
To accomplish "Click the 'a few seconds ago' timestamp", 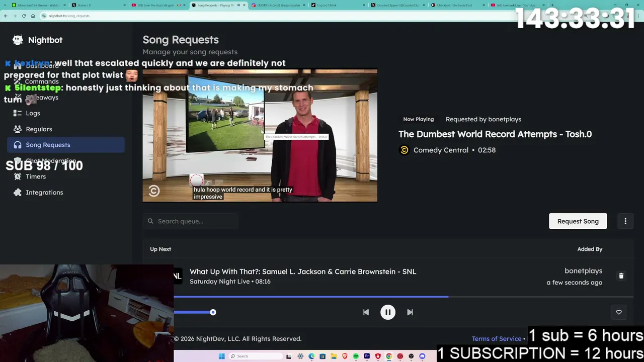I will click(574, 283).
